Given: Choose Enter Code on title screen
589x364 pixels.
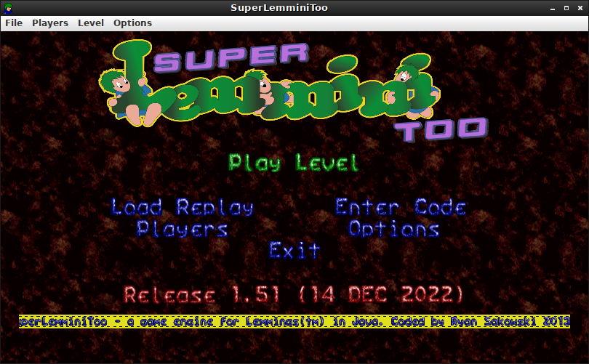Looking at the screenshot, I should (401, 208).
